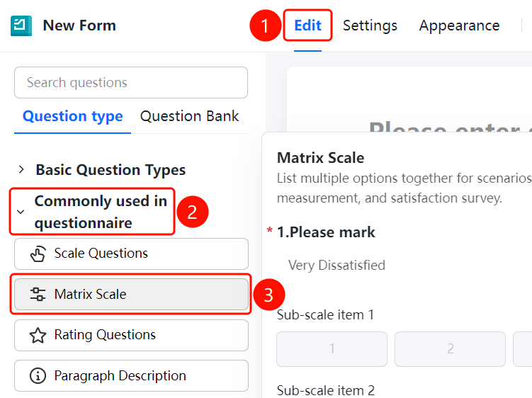The image size is (532, 398).
Task: Click the Rating Questions star icon
Action: pos(38,335)
